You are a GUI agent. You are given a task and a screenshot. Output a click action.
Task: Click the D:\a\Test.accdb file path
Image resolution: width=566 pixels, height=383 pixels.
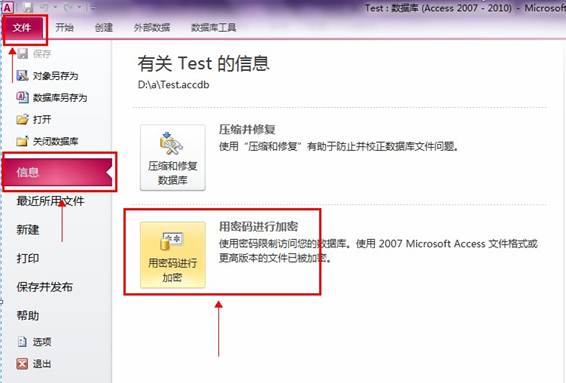173,85
